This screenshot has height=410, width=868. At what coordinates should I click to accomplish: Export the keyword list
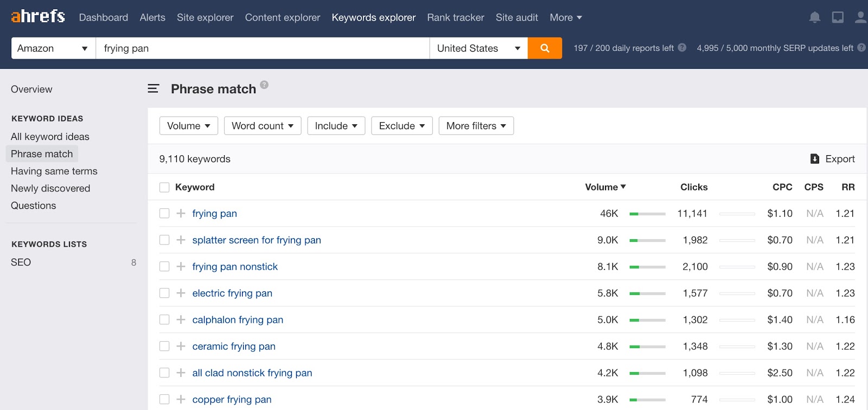(x=832, y=159)
